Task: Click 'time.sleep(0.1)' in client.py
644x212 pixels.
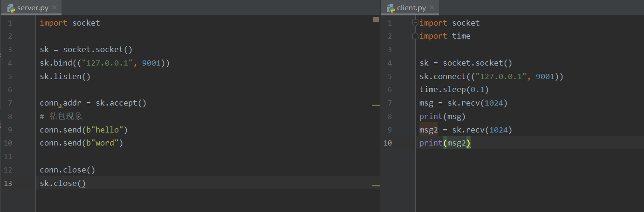Action: [x=454, y=89]
